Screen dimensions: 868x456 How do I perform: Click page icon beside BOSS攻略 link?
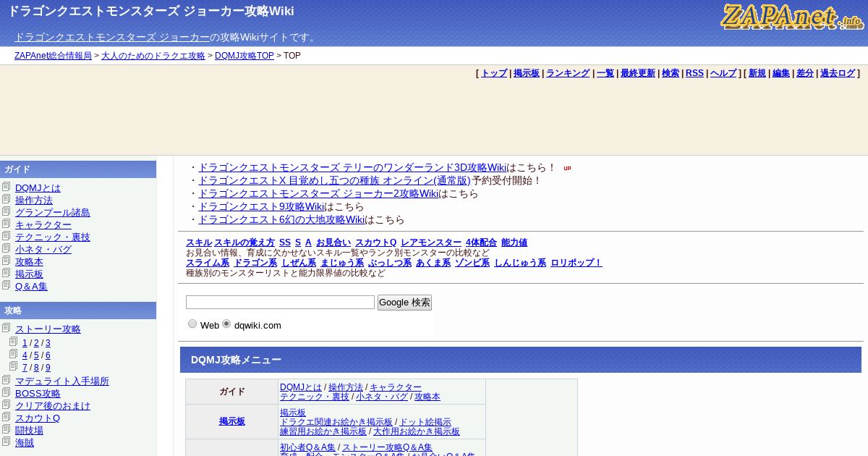coord(7,392)
